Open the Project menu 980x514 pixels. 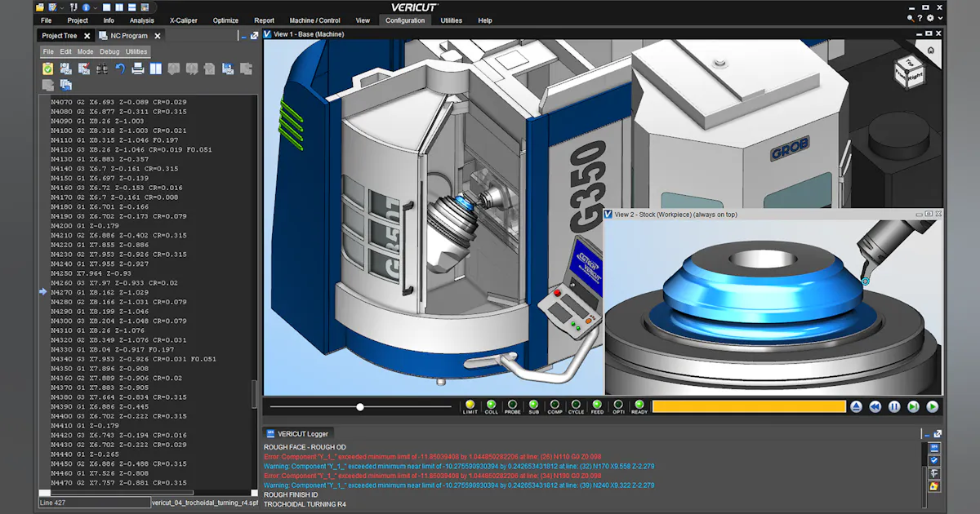click(x=78, y=20)
